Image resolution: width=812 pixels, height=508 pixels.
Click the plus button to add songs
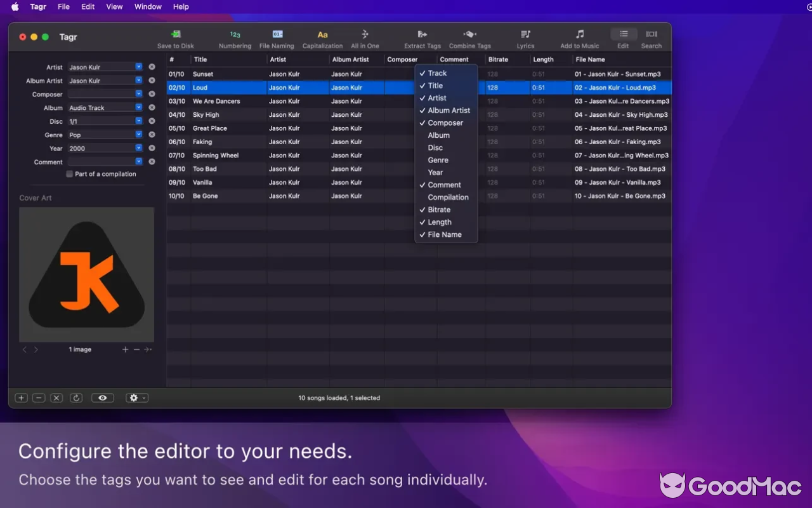point(21,398)
